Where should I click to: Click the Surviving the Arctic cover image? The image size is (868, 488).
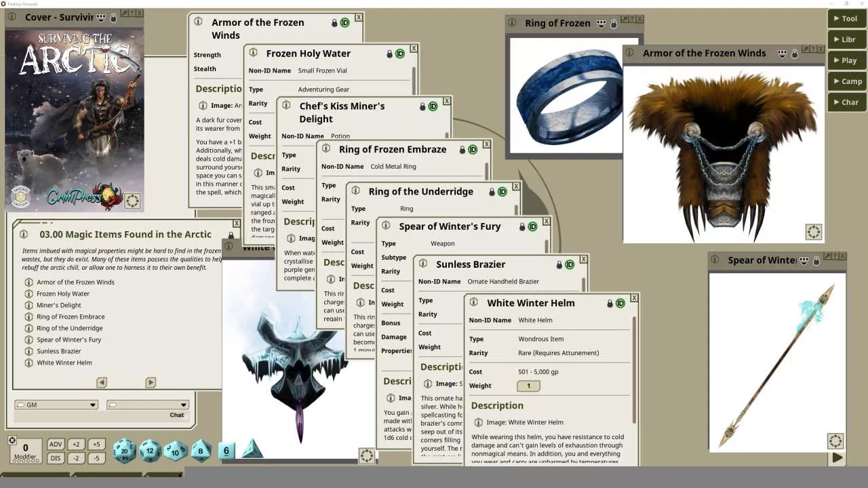(75, 120)
